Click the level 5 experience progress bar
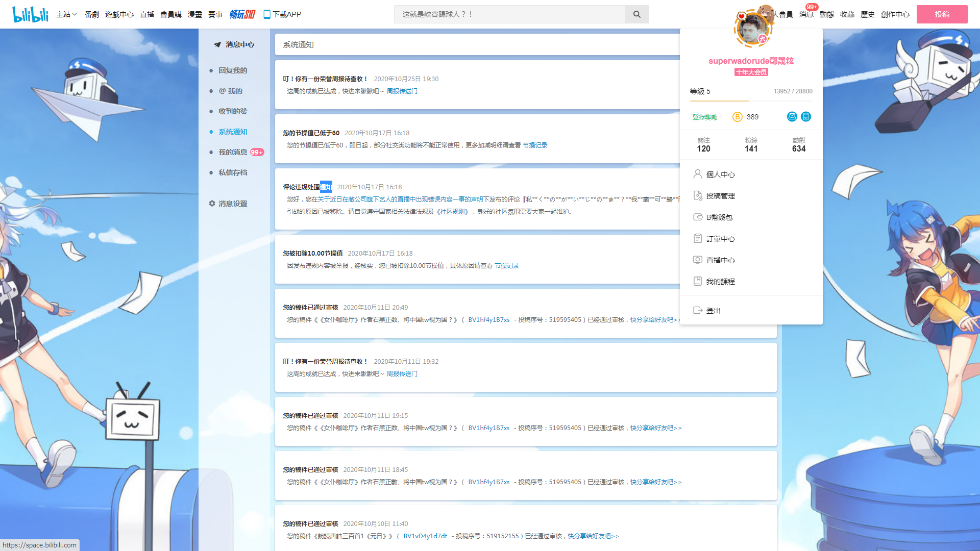Image resolution: width=980 pixels, height=551 pixels. tap(751, 101)
